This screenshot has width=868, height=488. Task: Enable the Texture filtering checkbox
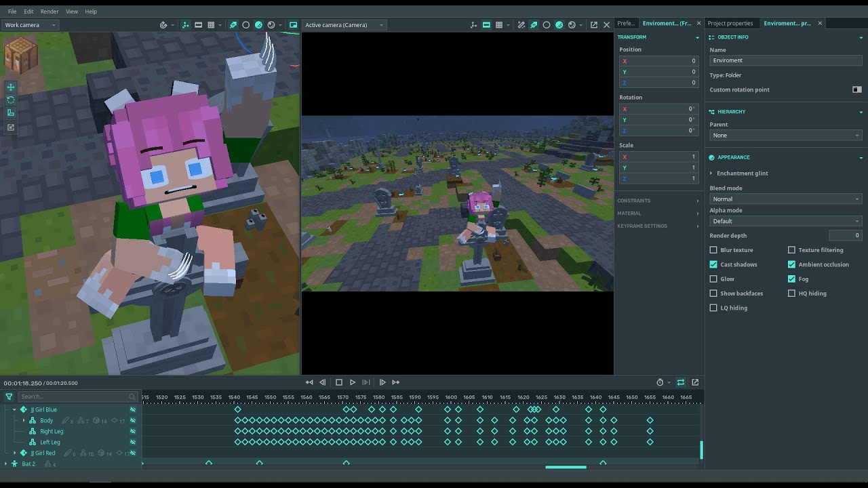(791, 250)
